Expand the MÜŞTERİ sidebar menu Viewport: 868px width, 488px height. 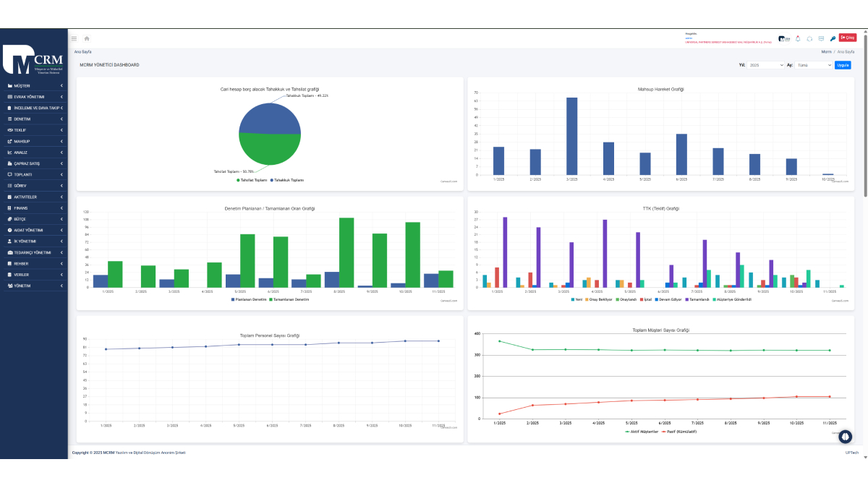click(35, 85)
